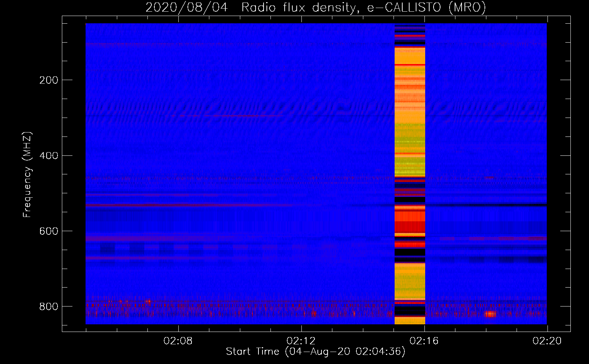Screen dimensions: 589x364
Task: Click the plot title '2020/08/04 Radio flux density, e-CALLISTO (MRO)'
Action: [x=316, y=7]
